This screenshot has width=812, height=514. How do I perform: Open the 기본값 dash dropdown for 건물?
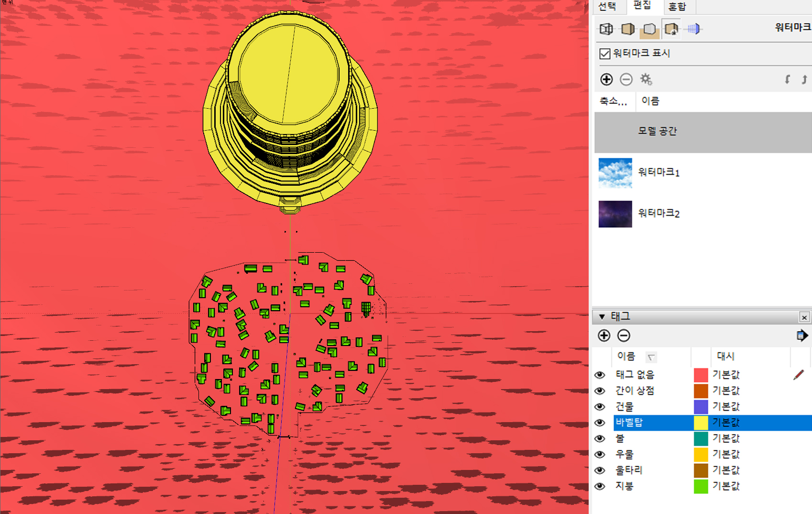pyautogui.click(x=726, y=407)
